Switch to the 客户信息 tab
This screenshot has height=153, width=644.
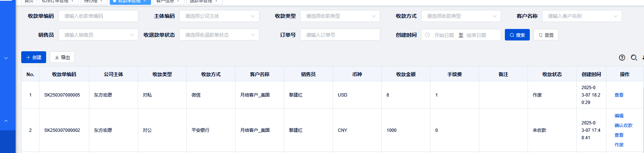pos(165,1)
